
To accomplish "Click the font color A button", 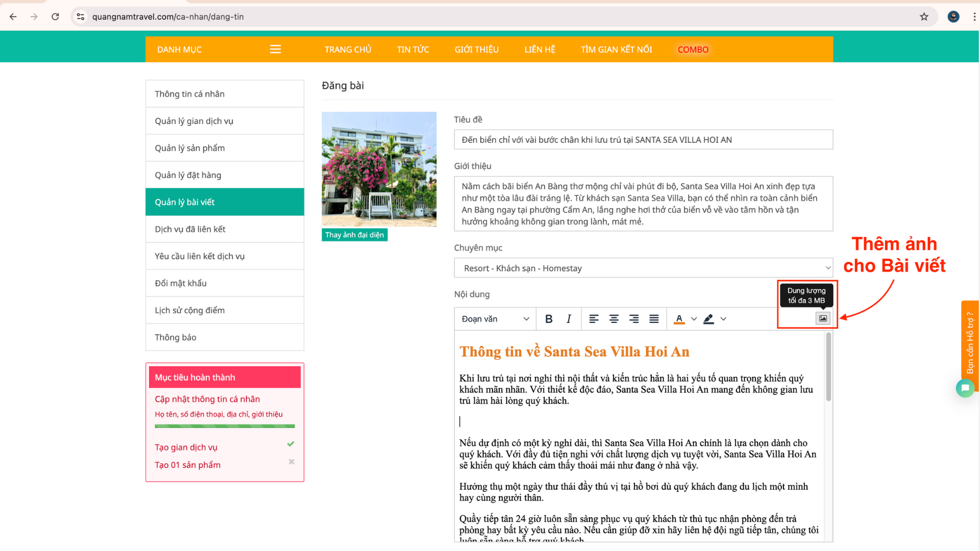I will click(x=679, y=319).
